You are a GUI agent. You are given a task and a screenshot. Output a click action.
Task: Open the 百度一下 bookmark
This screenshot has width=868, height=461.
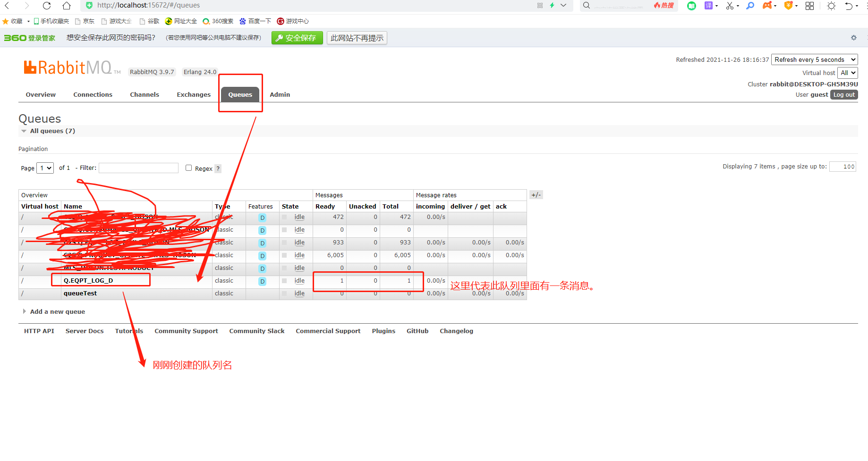coord(255,21)
